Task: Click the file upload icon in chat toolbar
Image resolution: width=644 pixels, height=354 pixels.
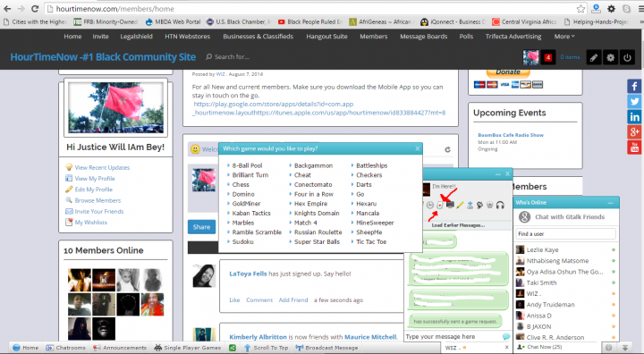Action: click(x=470, y=205)
